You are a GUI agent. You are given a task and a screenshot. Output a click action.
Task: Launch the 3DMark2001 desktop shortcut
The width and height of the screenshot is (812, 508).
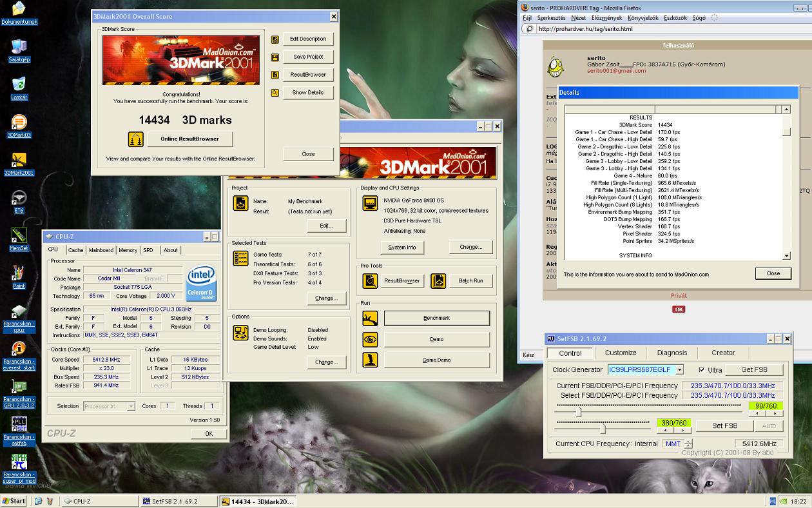pyautogui.click(x=19, y=164)
